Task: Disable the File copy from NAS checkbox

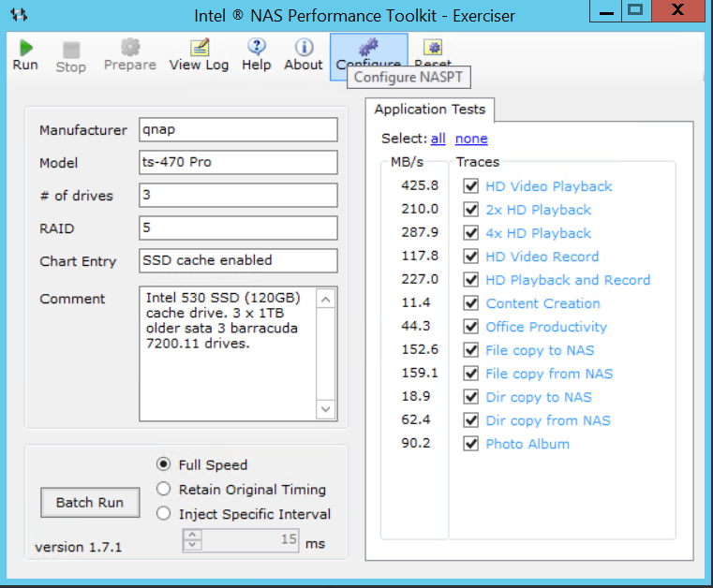Action: [470, 374]
